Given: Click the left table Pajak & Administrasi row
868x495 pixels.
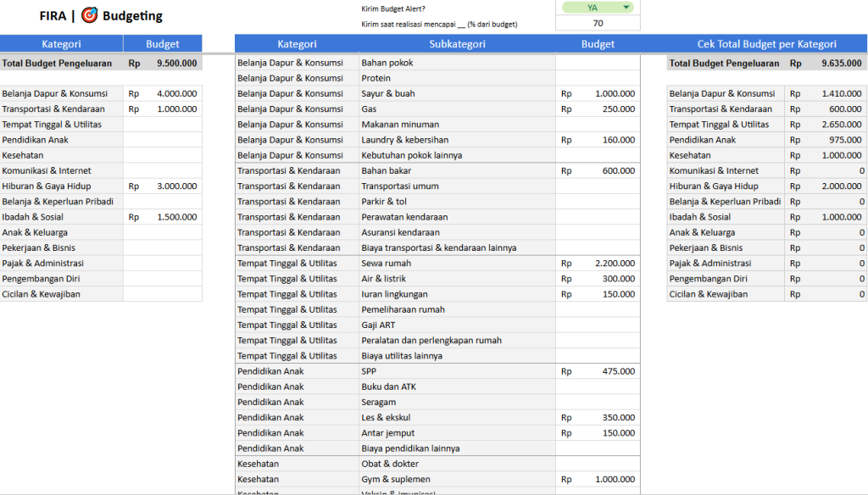Looking at the screenshot, I should point(61,263).
